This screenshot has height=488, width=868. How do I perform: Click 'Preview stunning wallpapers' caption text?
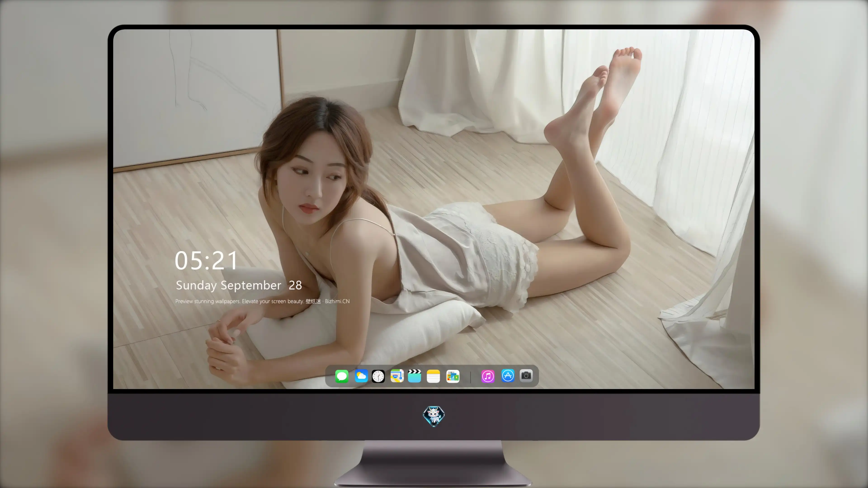[262, 301]
